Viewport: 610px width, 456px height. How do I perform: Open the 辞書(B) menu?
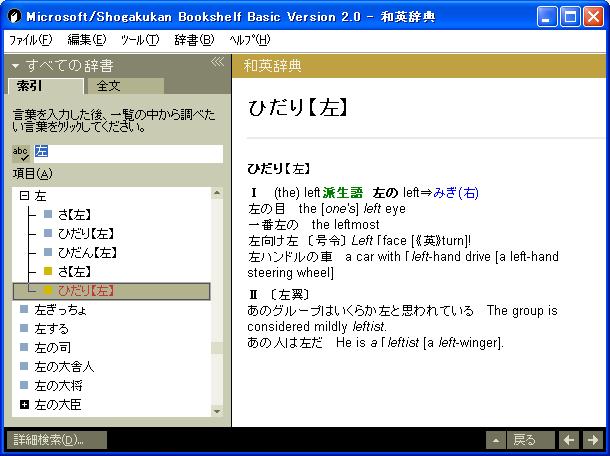pyautogui.click(x=194, y=40)
